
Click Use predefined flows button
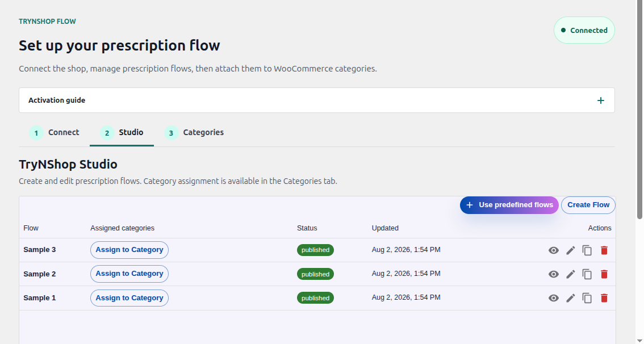509,205
